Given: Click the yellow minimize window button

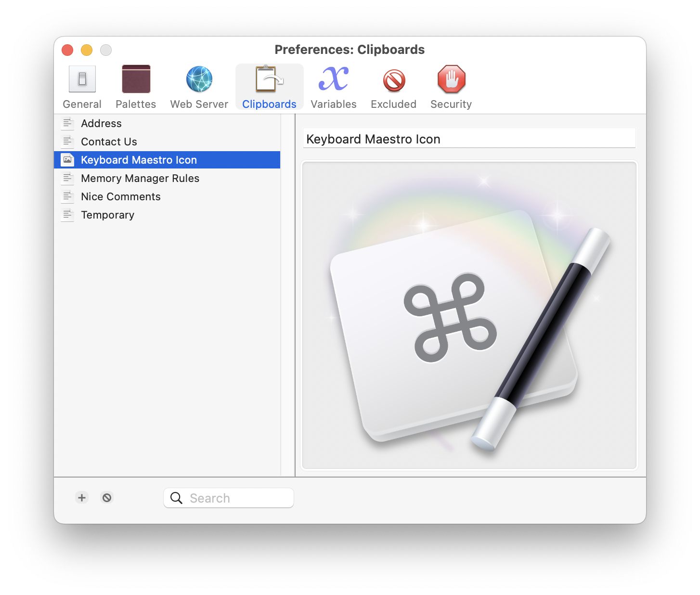Looking at the screenshot, I should [87, 50].
